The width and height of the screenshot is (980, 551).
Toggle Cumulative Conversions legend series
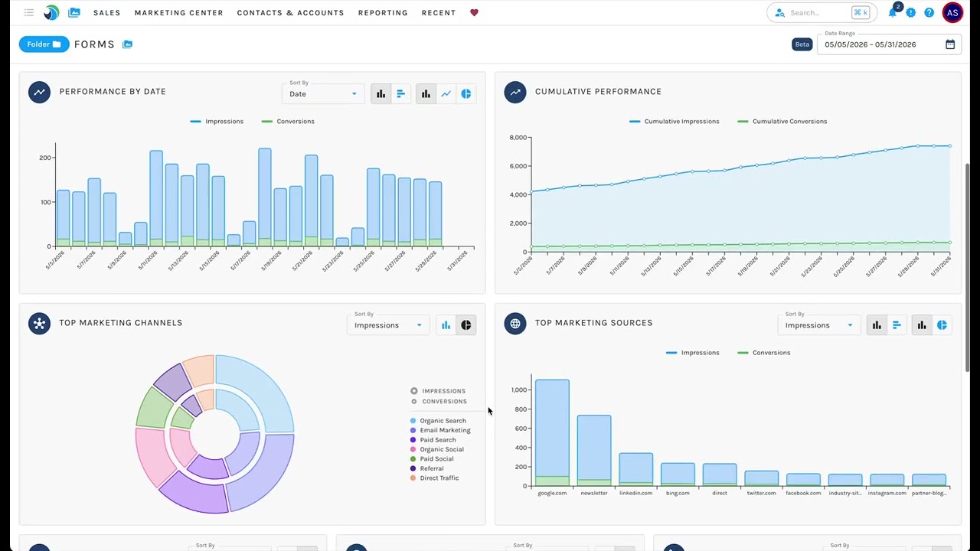click(782, 122)
